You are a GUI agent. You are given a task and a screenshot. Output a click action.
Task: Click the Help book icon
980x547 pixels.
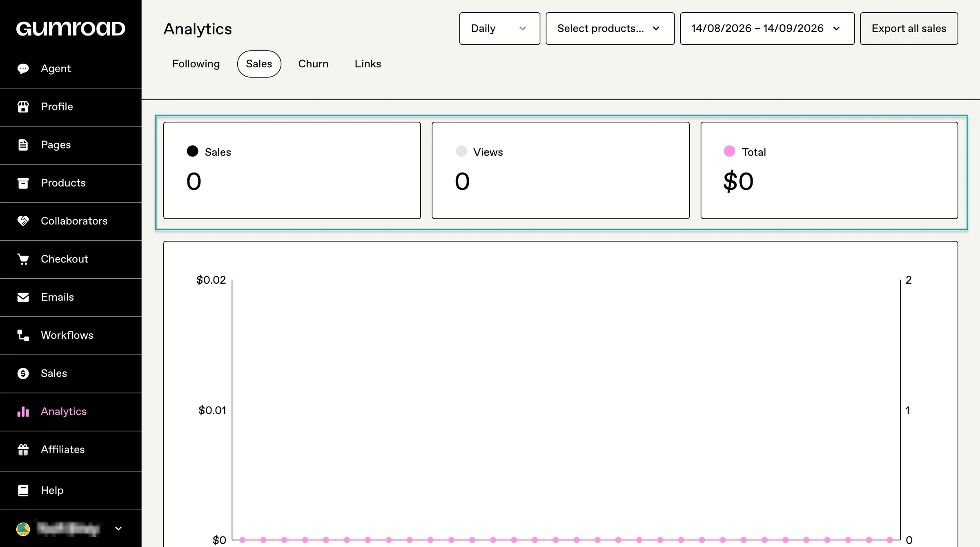pyautogui.click(x=23, y=490)
